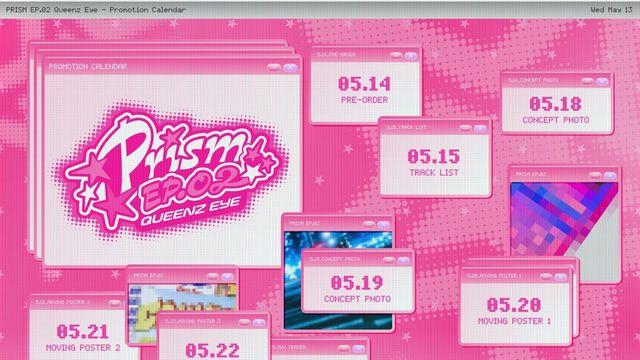Close the purple mosaic image window

click(610, 176)
